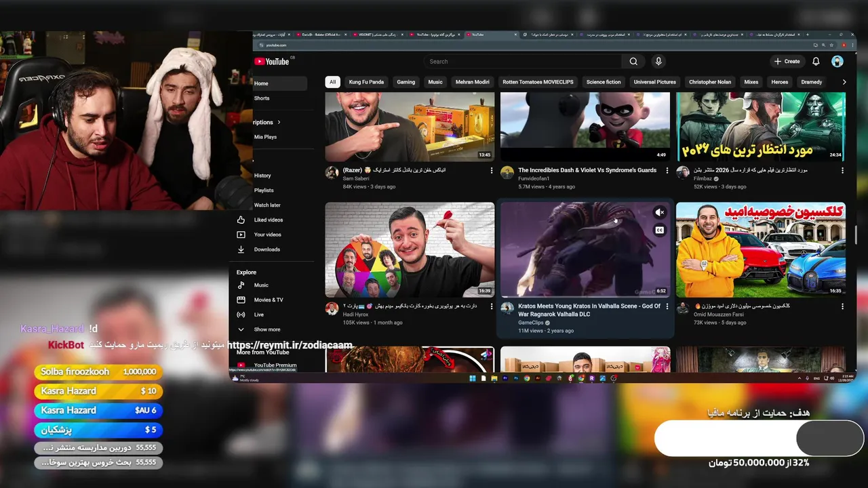Image resolution: width=868 pixels, height=488 pixels.
Task: Select the Dramedy chip
Action: point(812,82)
